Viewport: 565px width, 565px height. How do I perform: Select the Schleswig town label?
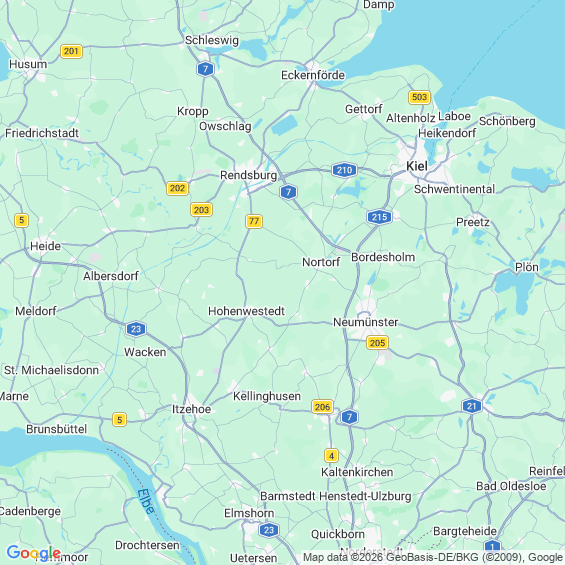(x=212, y=40)
